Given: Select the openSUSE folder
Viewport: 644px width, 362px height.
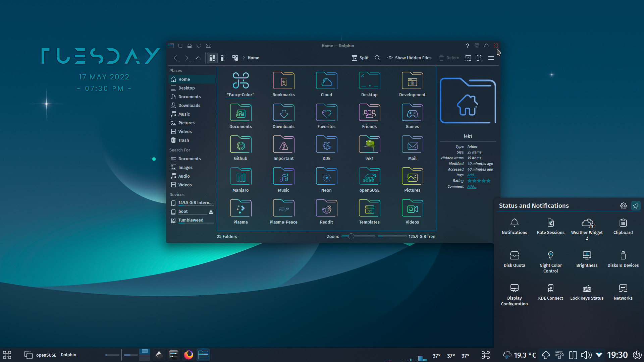Looking at the screenshot, I should point(369,180).
